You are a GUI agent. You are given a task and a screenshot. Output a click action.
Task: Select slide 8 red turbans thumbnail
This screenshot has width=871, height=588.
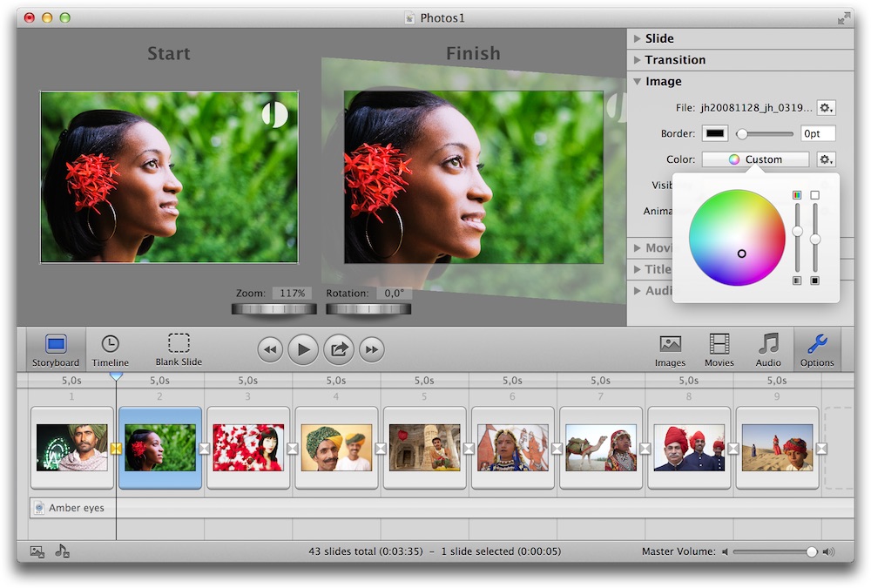click(x=689, y=448)
